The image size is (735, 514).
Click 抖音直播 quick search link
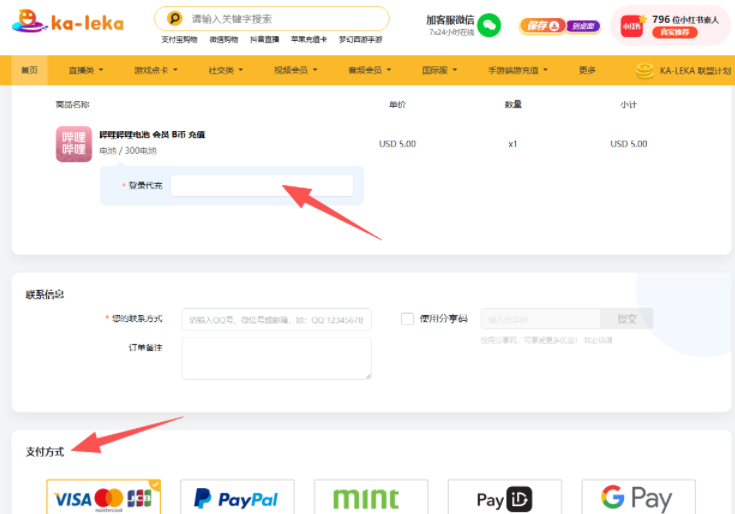click(264, 39)
